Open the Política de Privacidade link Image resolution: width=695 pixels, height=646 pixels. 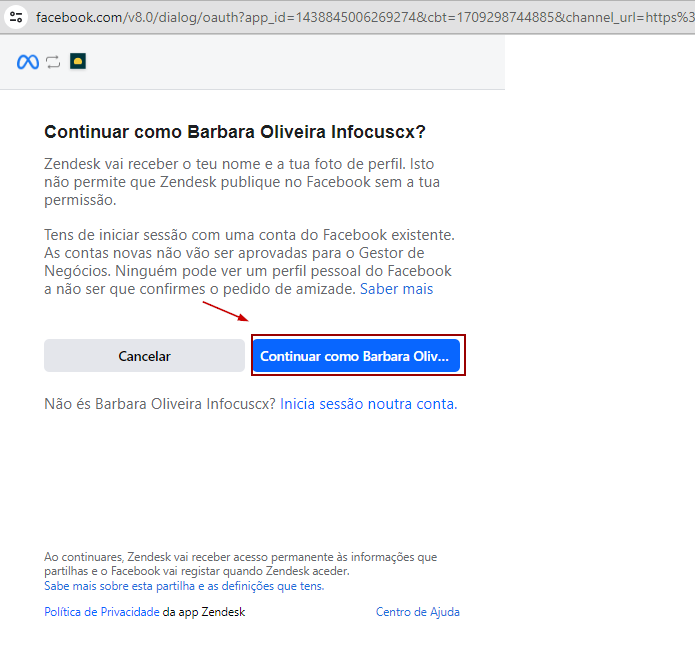pyautogui.click(x=101, y=612)
